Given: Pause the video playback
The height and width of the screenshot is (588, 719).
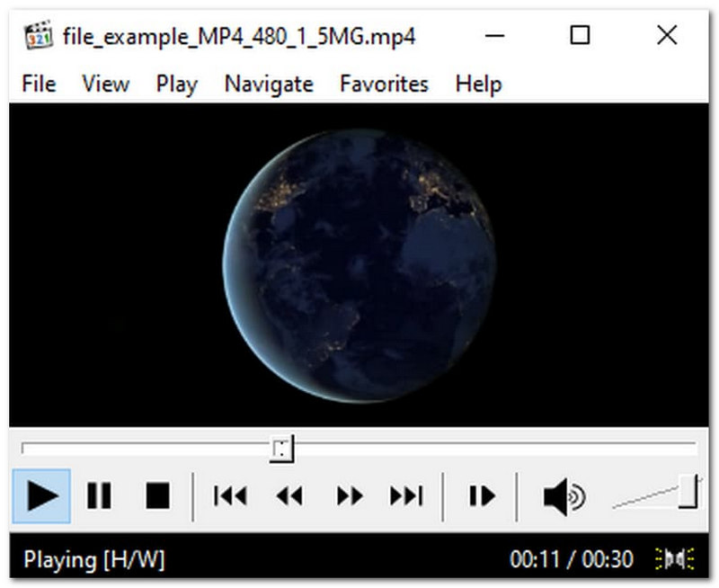Looking at the screenshot, I should coord(99,496).
